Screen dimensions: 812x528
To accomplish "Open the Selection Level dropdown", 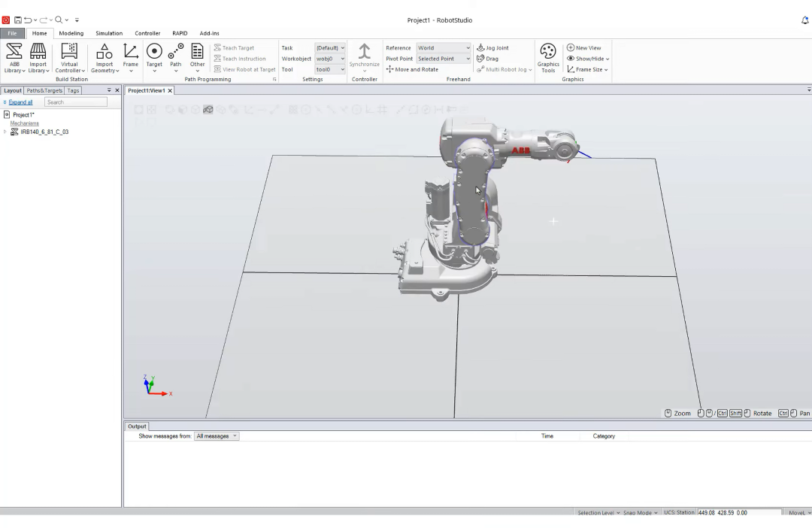I will [x=598, y=512].
